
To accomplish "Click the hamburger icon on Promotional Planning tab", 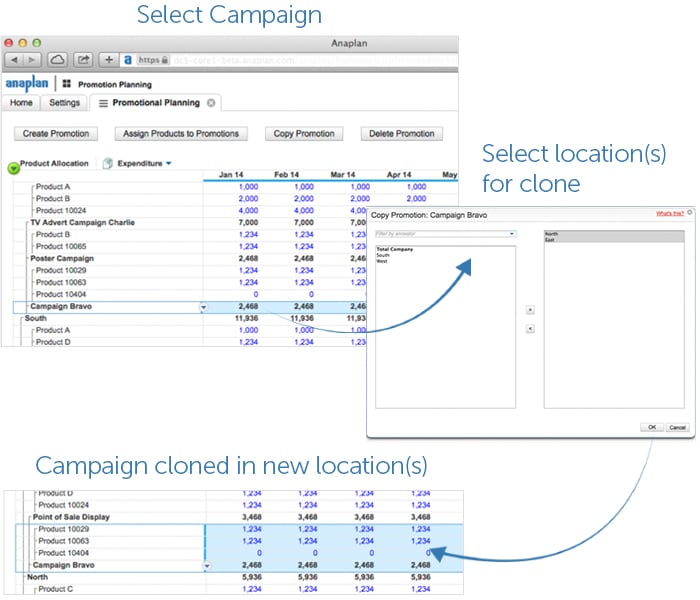I will [x=103, y=103].
